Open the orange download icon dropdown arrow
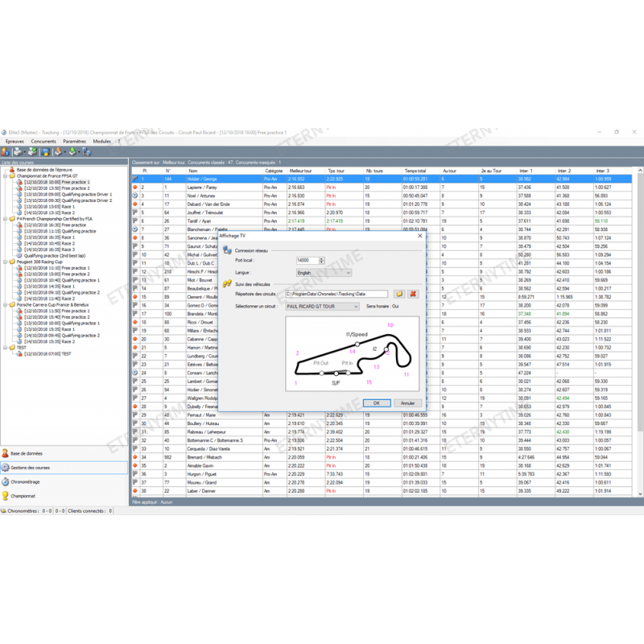The width and height of the screenshot is (644, 644). 65,152
